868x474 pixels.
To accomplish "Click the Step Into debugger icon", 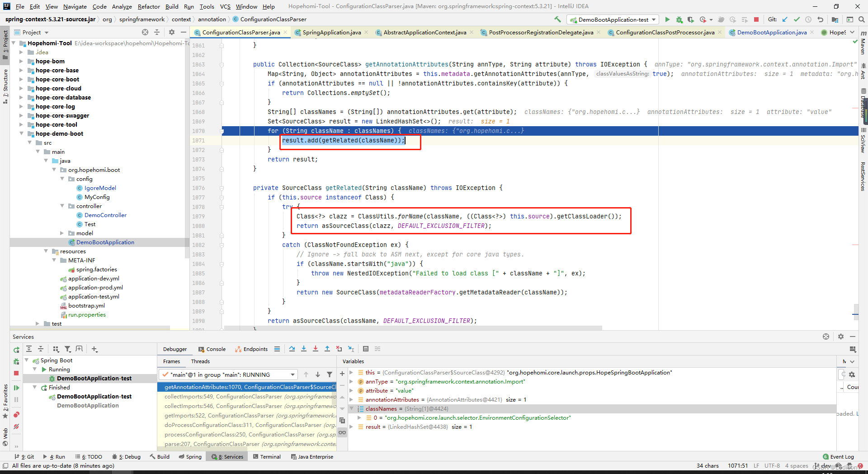I will coord(304,349).
